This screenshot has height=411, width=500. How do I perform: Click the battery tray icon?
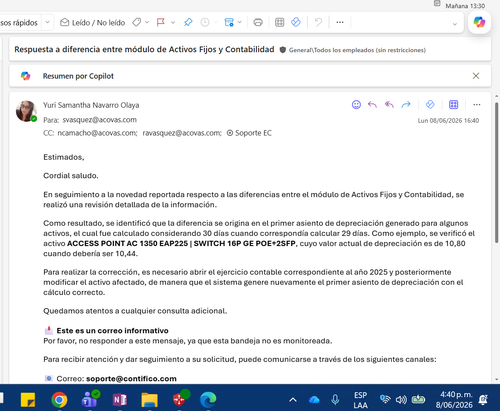pyautogui.click(x=418, y=399)
